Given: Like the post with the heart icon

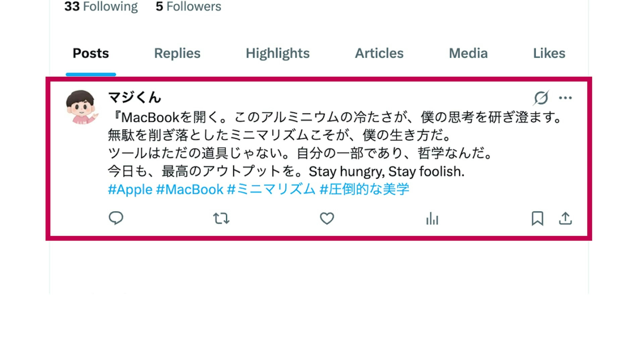Looking at the screenshot, I should tap(327, 218).
